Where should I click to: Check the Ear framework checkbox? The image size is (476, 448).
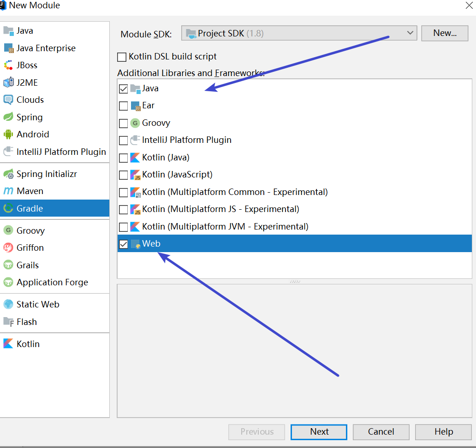pos(123,106)
